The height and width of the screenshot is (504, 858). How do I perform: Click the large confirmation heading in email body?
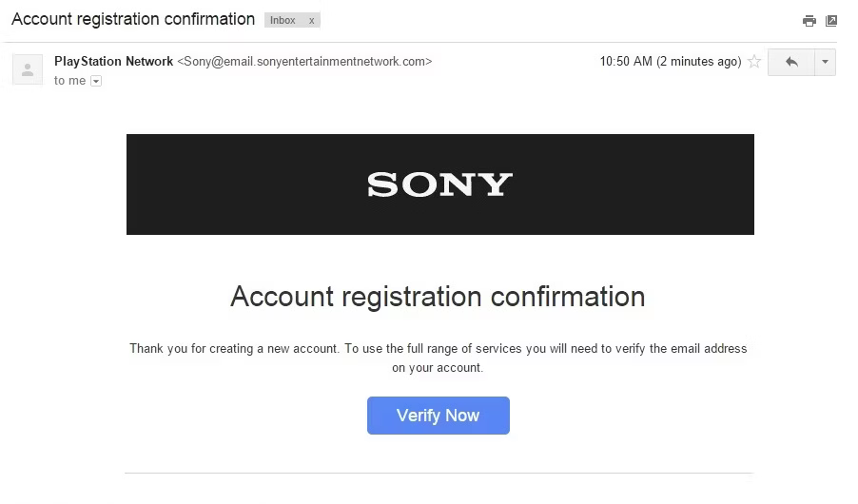click(x=438, y=297)
